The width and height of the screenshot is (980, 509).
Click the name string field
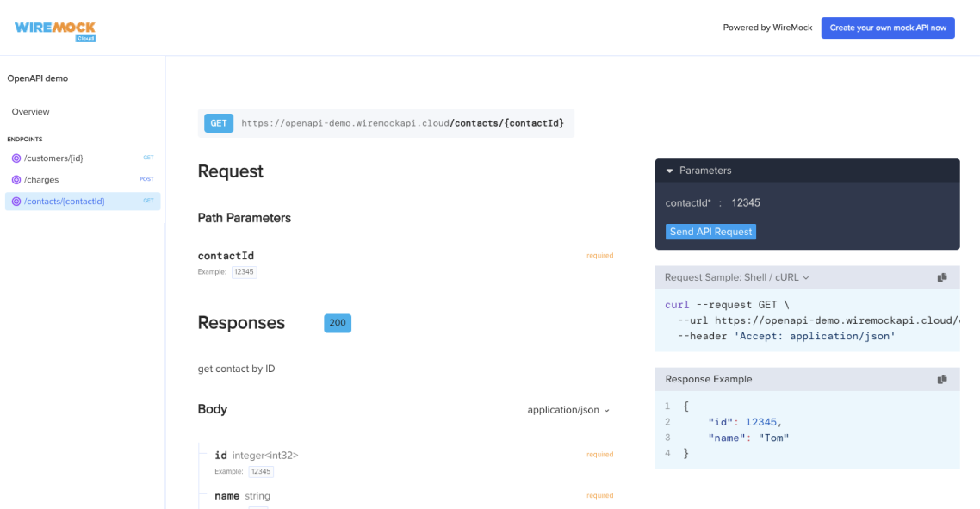243,496
